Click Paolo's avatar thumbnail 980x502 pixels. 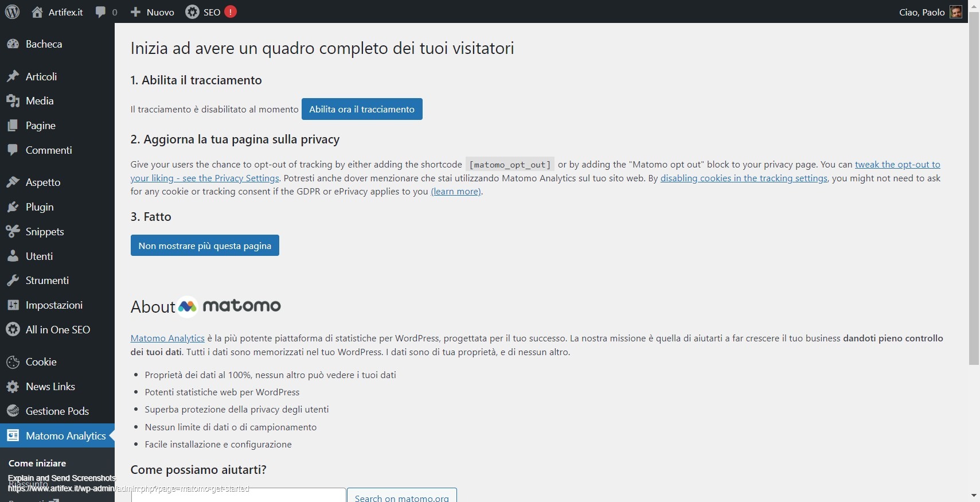click(x=956, y=12)
